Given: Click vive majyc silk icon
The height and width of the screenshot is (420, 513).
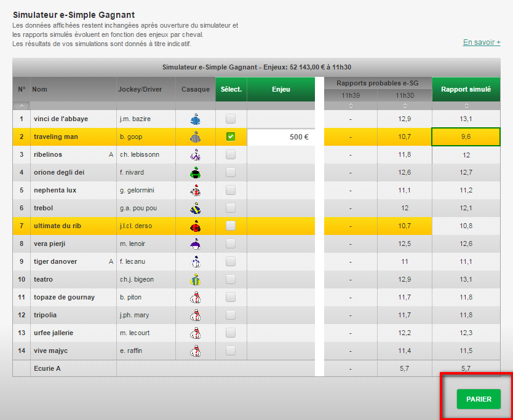Looking at the screenshot, I should [196, 351].
